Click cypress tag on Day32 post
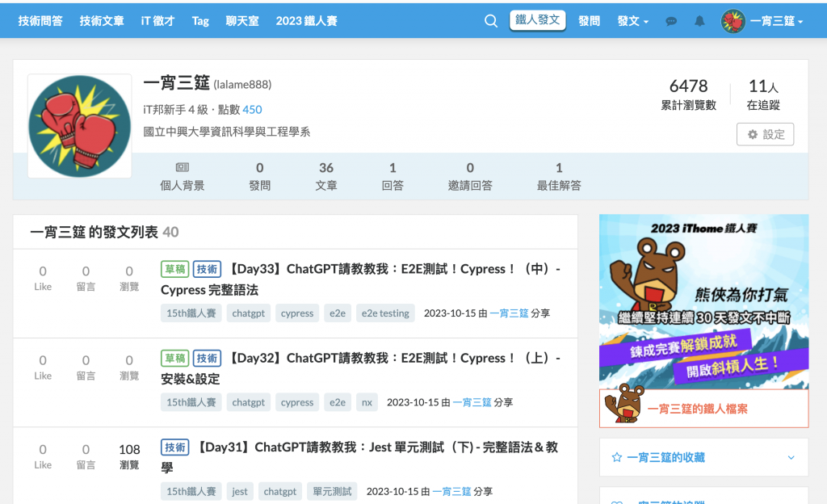 (297, 402)
